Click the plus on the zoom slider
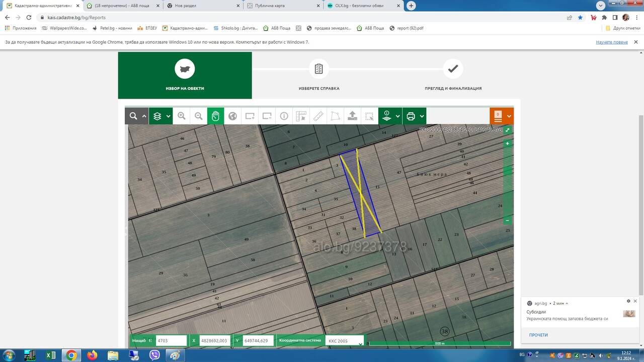This screenshot has height=362, width=644. (x=508, y=144)
